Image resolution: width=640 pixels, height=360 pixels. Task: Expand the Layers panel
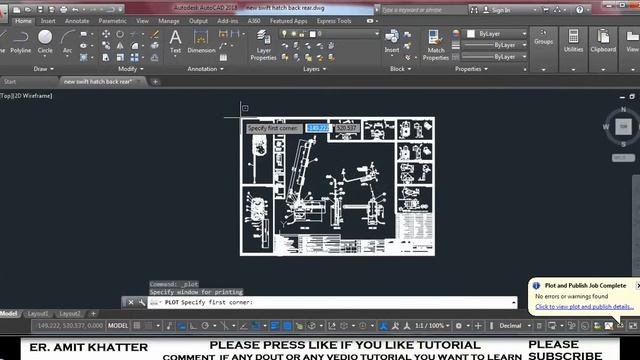pyautogui.click(x=315, y=69)
